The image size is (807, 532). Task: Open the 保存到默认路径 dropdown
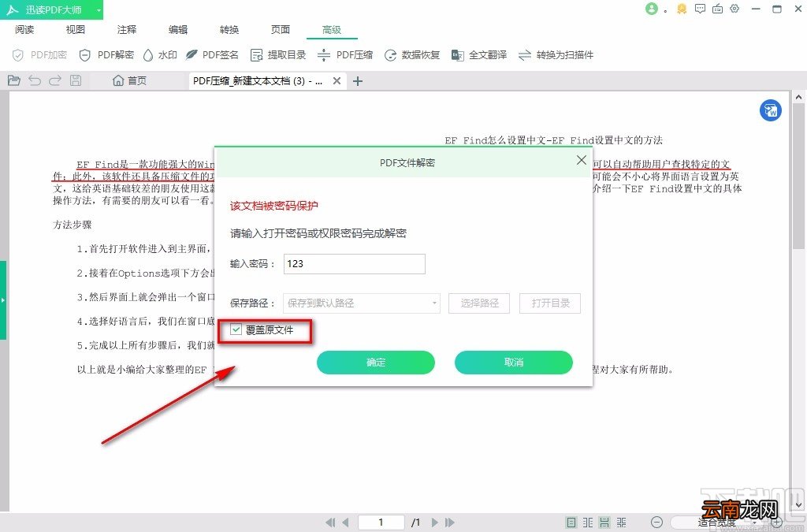(362, 303)
